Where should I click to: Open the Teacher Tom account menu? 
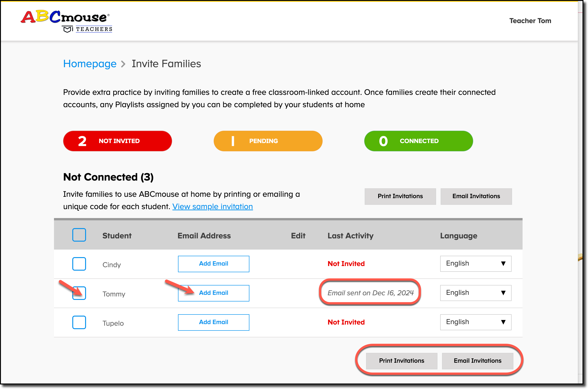coord(530,21)
